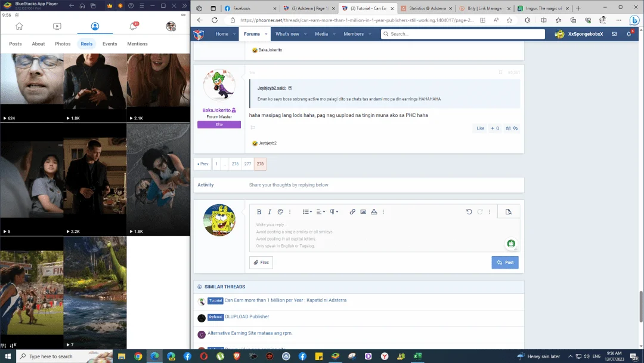Open the reel with 624 views
644x363 pixels.
tap(32, 88)
